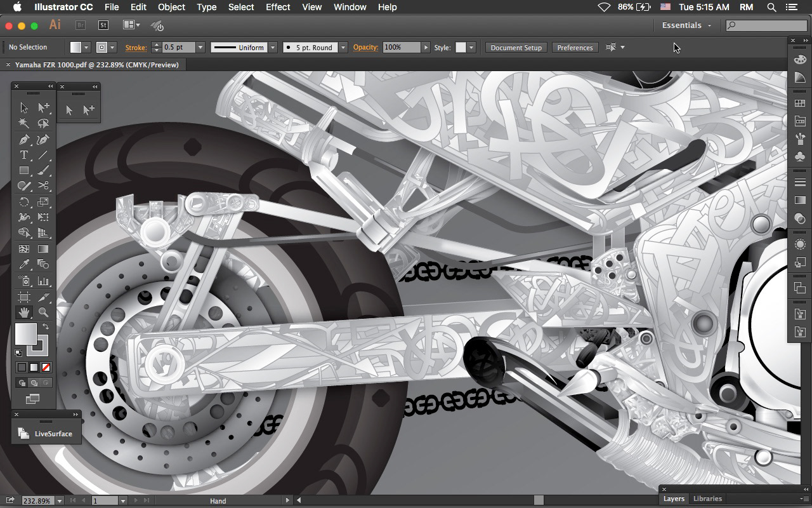This screenshot has width=812, height=508.
Task: Switch to the Libraries tab
Action: click(707, 499)
